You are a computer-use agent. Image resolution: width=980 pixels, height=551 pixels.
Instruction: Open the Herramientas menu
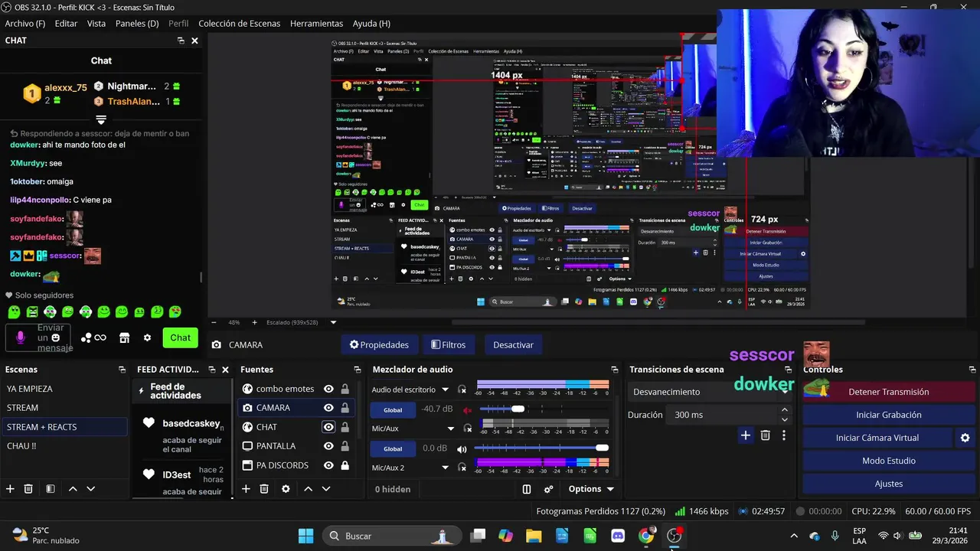click(x=316, y=24)
